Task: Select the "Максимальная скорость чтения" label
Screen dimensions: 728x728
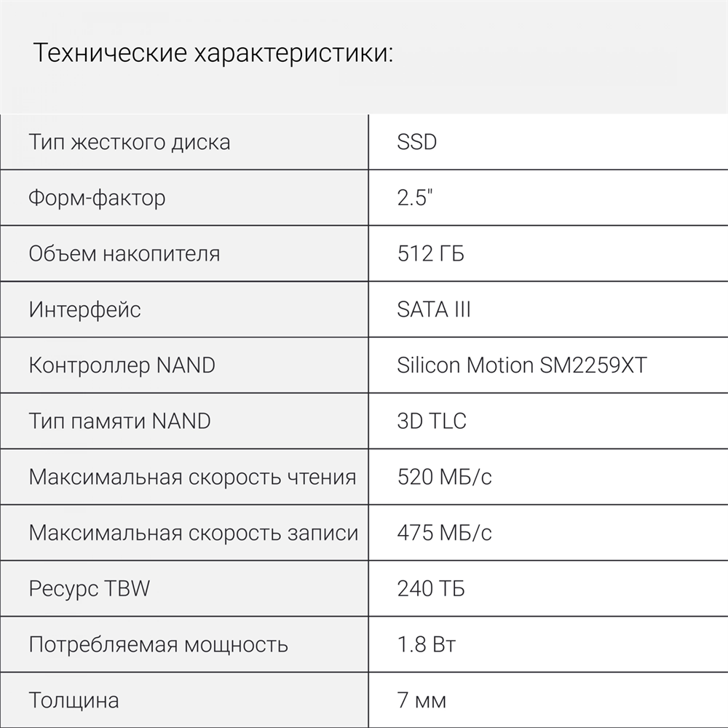Action: coord(193,477)
